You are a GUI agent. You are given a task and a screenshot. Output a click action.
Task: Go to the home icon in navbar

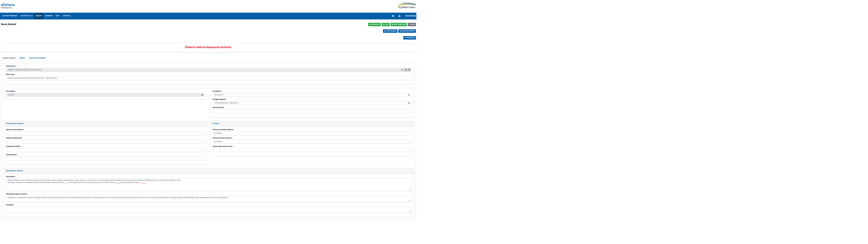coord(393,16)
